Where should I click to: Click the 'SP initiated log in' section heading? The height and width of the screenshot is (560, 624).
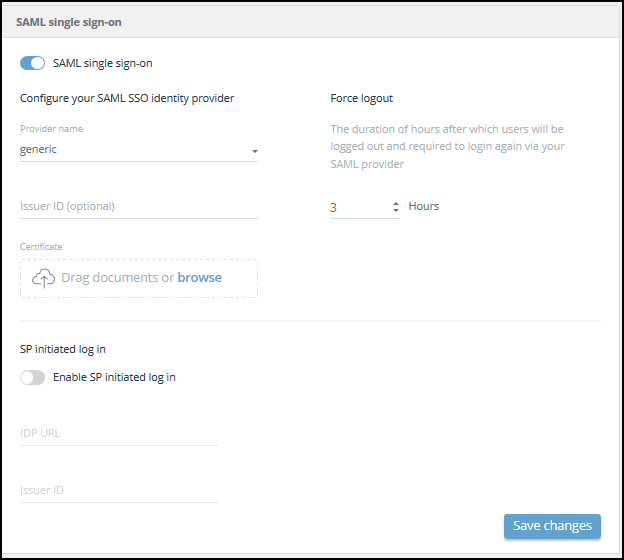click(x=63, y=349)
